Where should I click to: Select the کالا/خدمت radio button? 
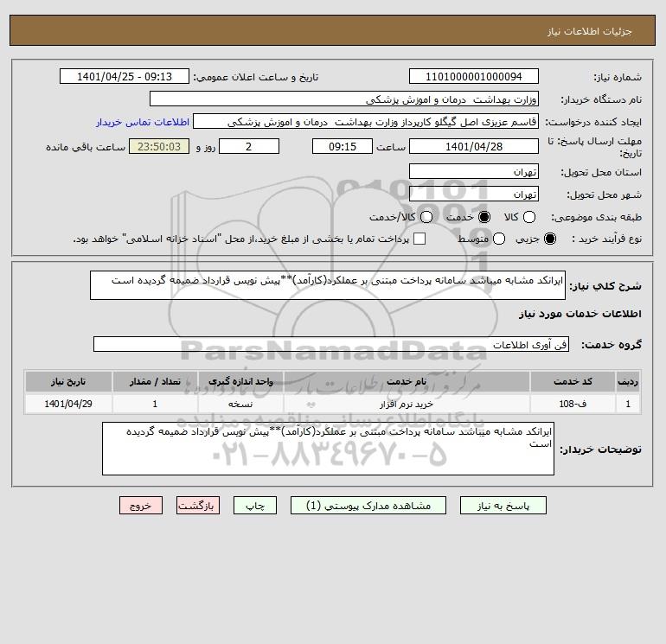(x=426, y=217)
